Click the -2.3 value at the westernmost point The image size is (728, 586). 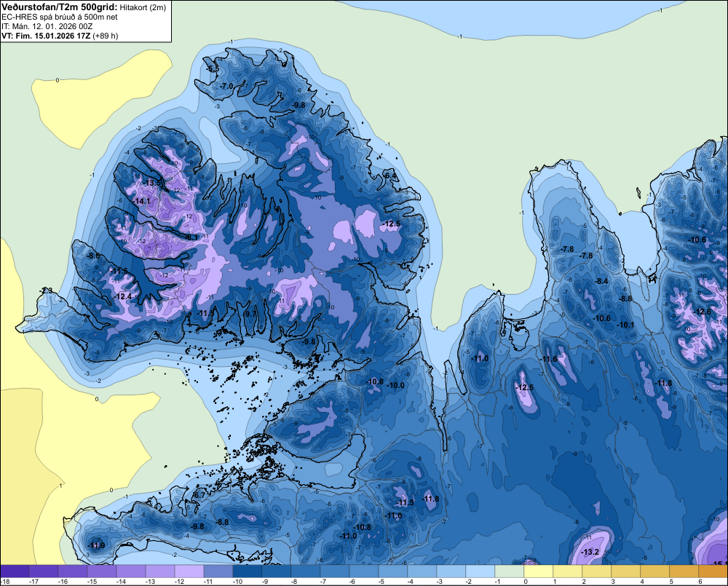point(46,290)
